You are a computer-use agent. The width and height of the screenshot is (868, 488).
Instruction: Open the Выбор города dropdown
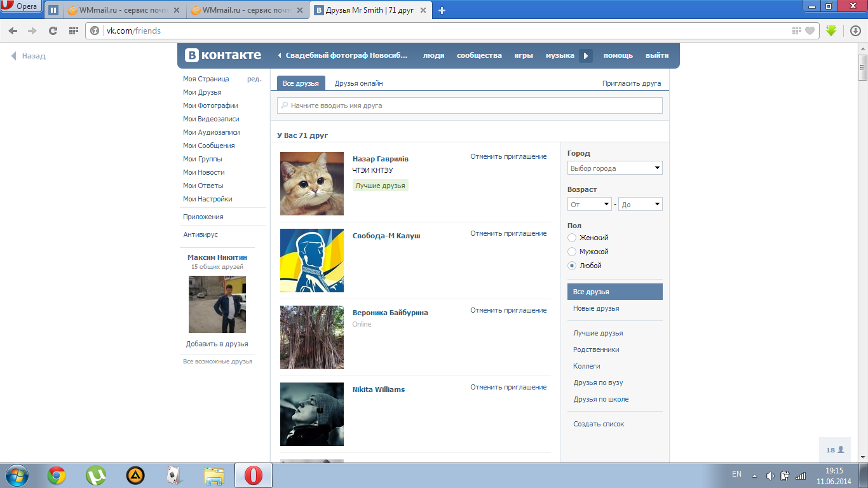point(615,168)
